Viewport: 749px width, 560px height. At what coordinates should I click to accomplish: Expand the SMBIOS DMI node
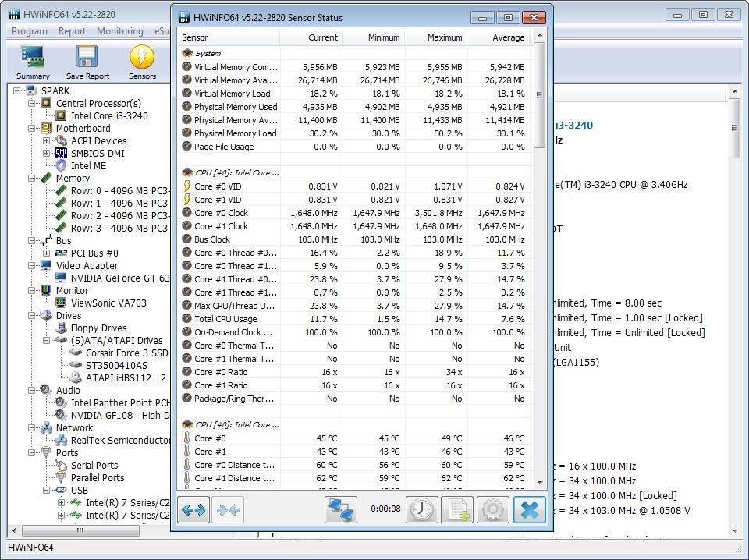coord(46,153)
